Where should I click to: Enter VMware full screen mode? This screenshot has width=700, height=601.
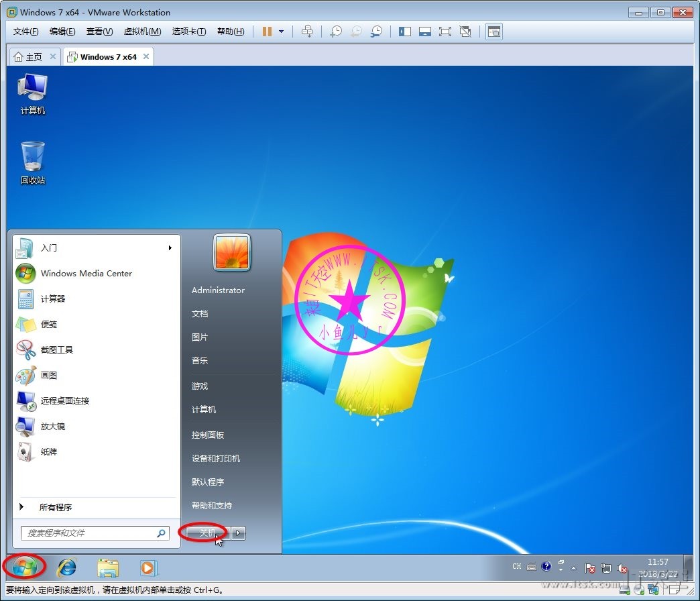pyautogui.click(x=445, y=32)
